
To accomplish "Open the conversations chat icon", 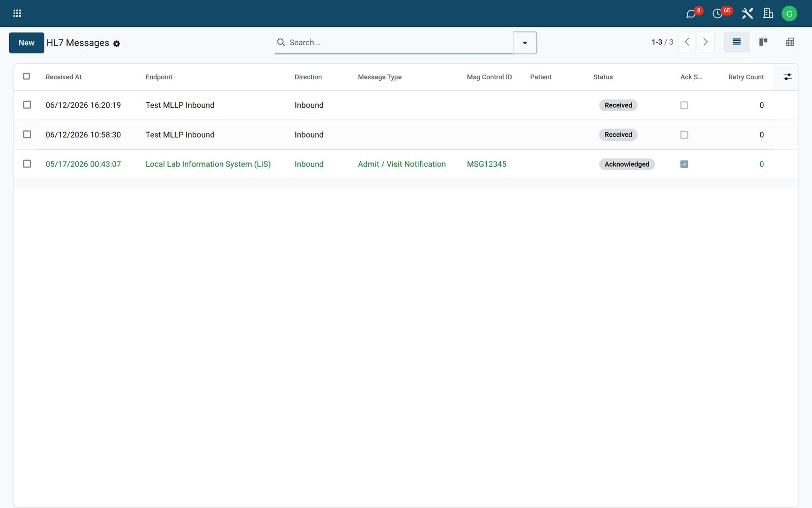I will [x=691, y=14].
